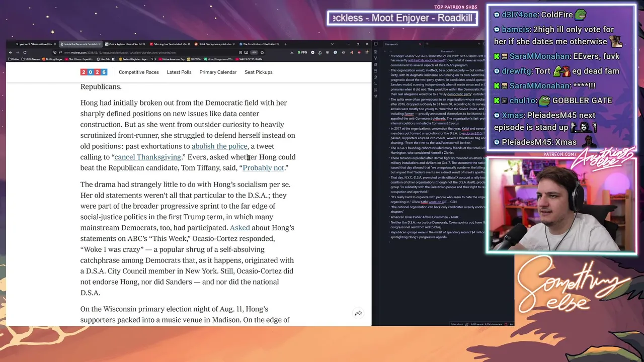644x362 pixels.
Task: Follow the 'abolish the police' link
Action: tap(219, 146)
